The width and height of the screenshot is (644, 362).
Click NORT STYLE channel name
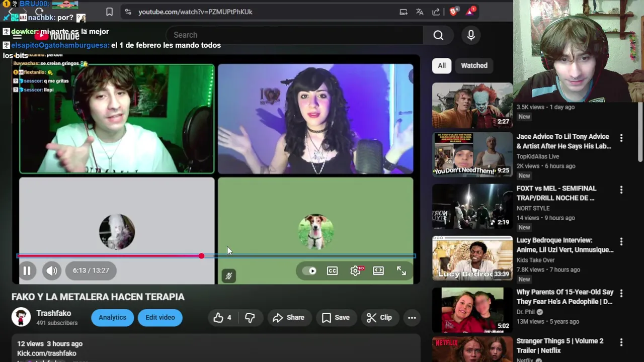pos(533,208)
